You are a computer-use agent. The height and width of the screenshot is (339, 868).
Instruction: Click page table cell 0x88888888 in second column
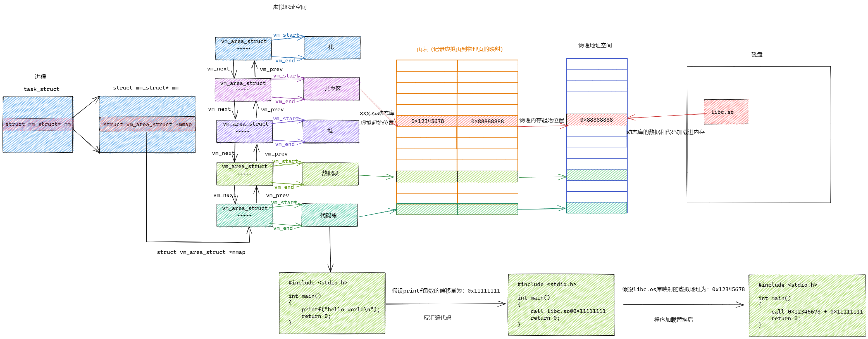(x=487, y=121)
